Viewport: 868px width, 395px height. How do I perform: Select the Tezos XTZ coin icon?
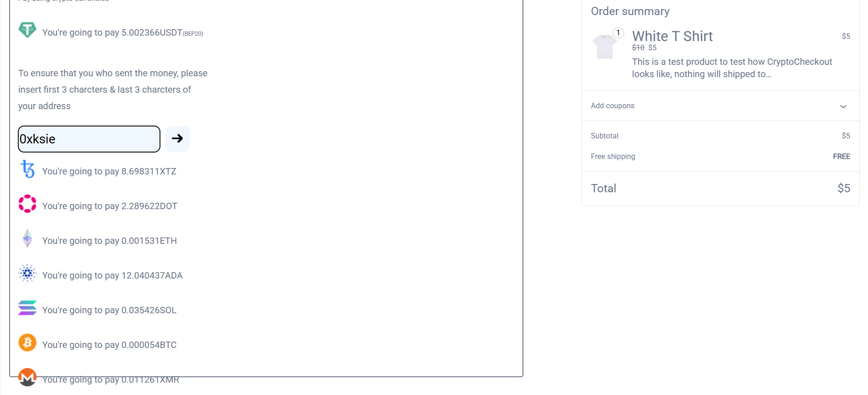point(27,169)
